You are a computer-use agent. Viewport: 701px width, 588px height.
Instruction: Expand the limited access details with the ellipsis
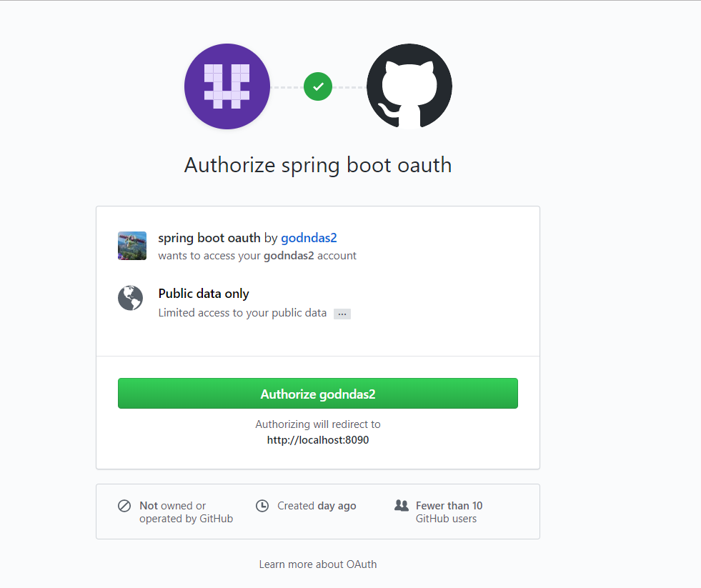point(342,313)
